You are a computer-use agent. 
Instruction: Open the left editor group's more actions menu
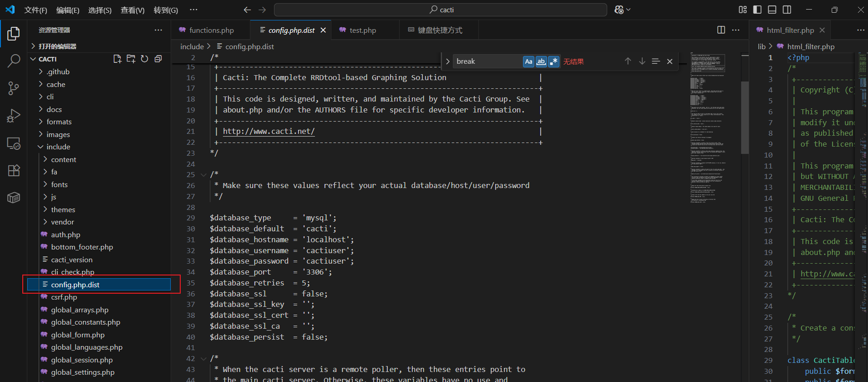coord(736,30)
